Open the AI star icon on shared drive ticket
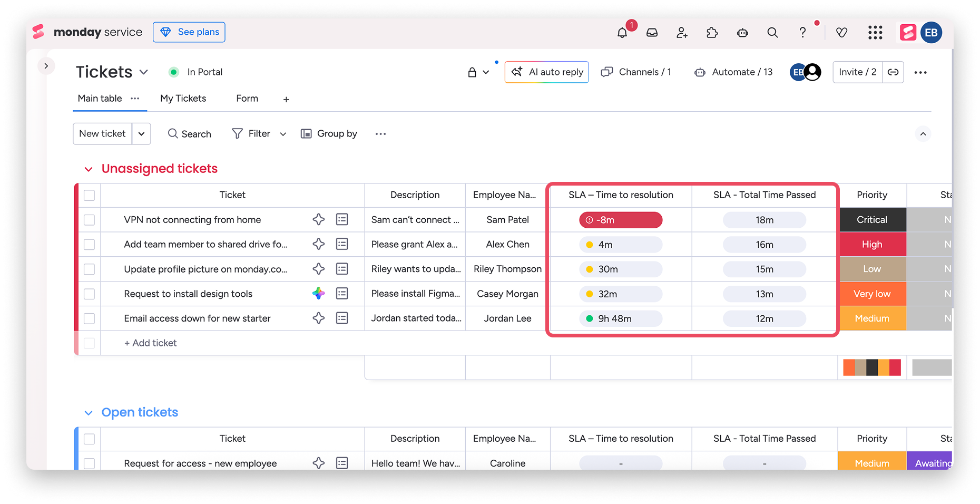 pyautogui.click(x=319, y=244)
